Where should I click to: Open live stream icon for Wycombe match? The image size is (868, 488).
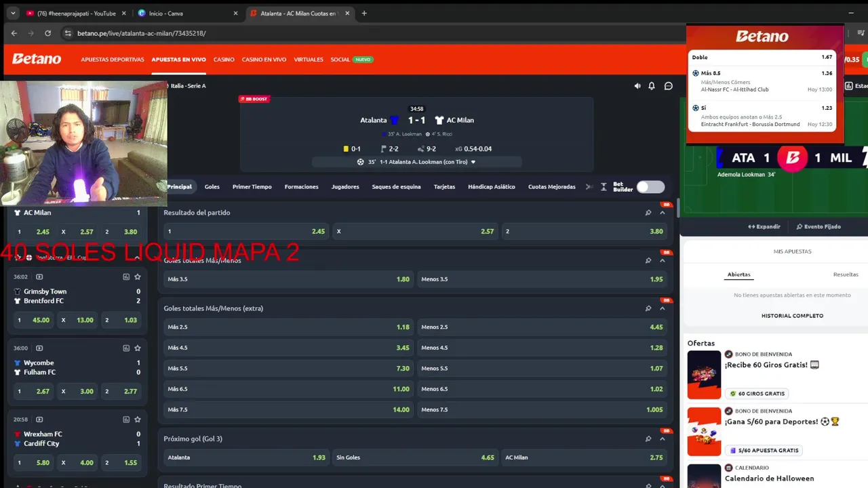tap(39, 348)
